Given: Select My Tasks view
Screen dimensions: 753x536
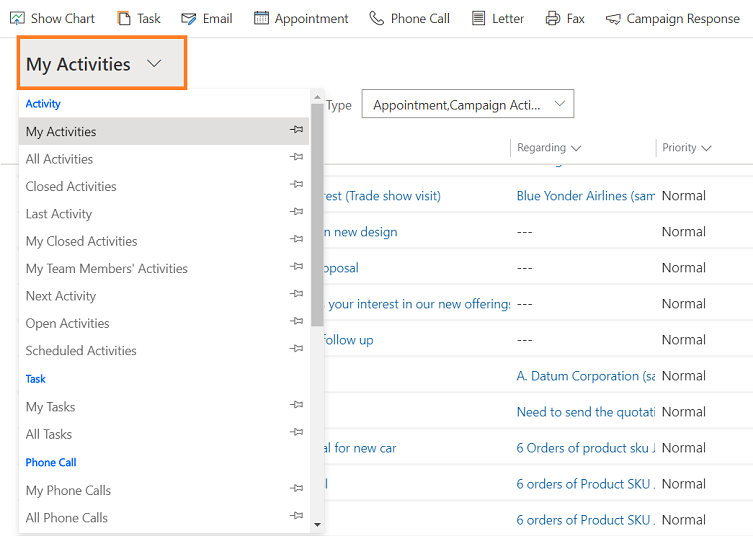Looking at the screenshot, I should 164,407.
